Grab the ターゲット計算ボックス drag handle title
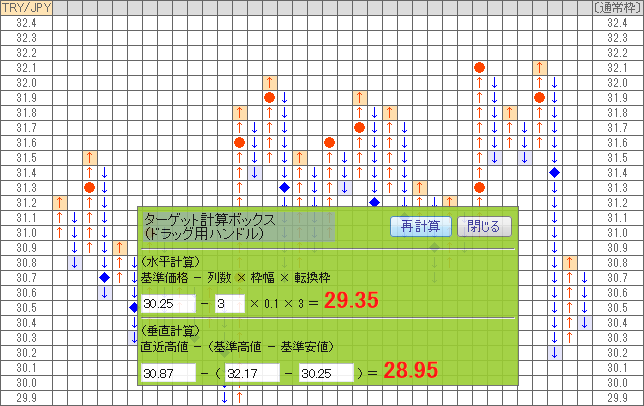The height and width of the screenshot is (406, 644). click(239, 227)
